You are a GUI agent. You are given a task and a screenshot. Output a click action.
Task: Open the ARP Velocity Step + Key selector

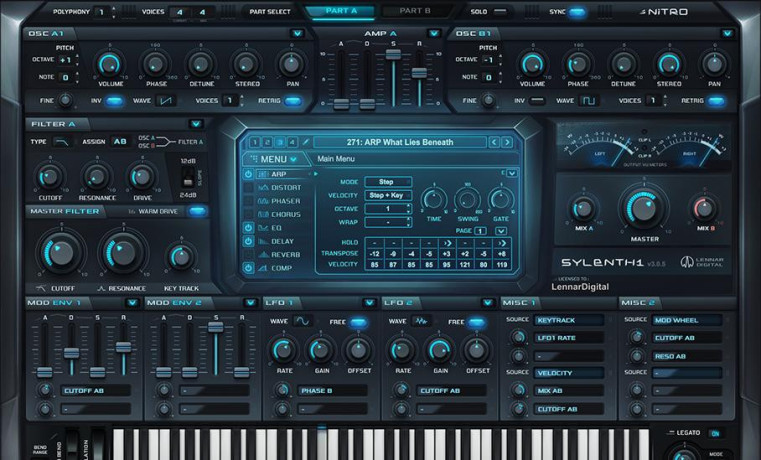[388, 195]
